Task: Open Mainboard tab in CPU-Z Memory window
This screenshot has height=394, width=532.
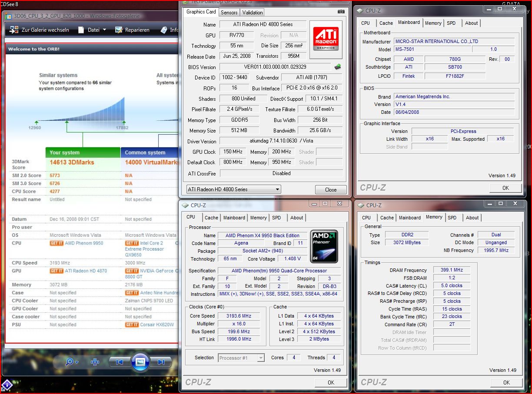Action: point(410,218)
